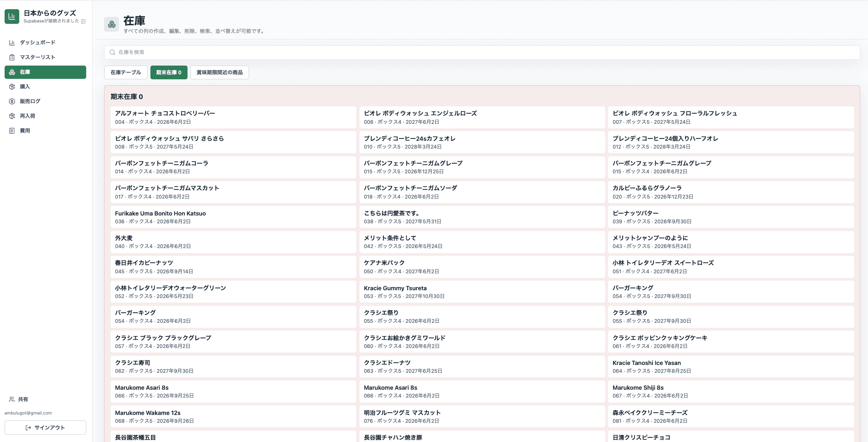The image size is (868, 442).
Task: Click クラシエドーナツ card
Action: (x=482, y=366)
